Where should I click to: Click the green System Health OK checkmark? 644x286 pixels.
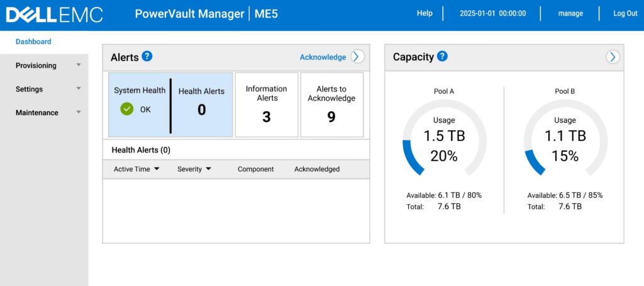pos(127,109)
